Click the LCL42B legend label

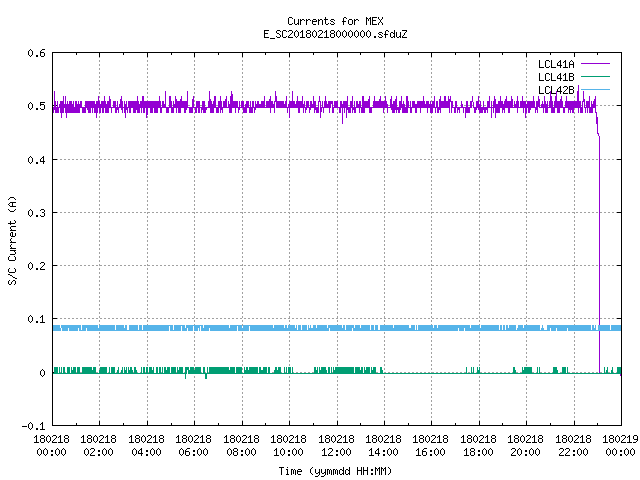click(556, 90)
